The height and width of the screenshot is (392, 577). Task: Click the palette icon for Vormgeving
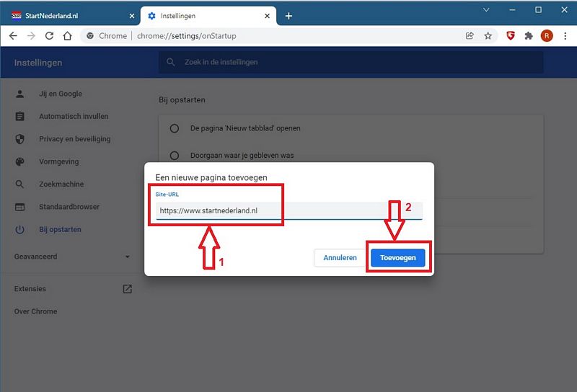(20, 161)
